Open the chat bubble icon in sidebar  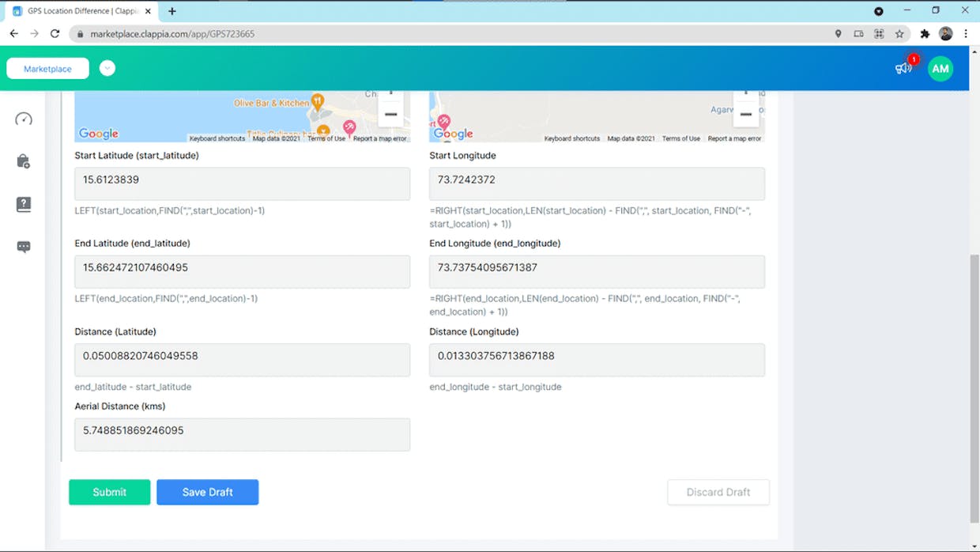point(24,247)
